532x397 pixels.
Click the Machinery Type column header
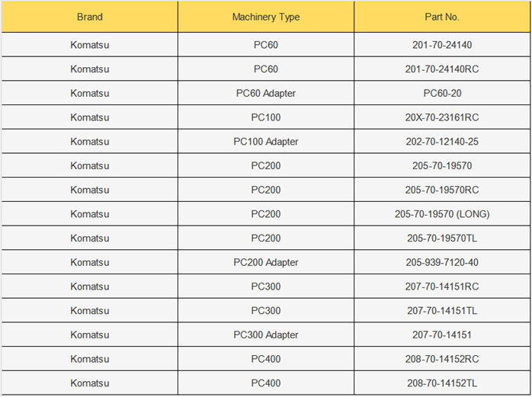(266, 17)
